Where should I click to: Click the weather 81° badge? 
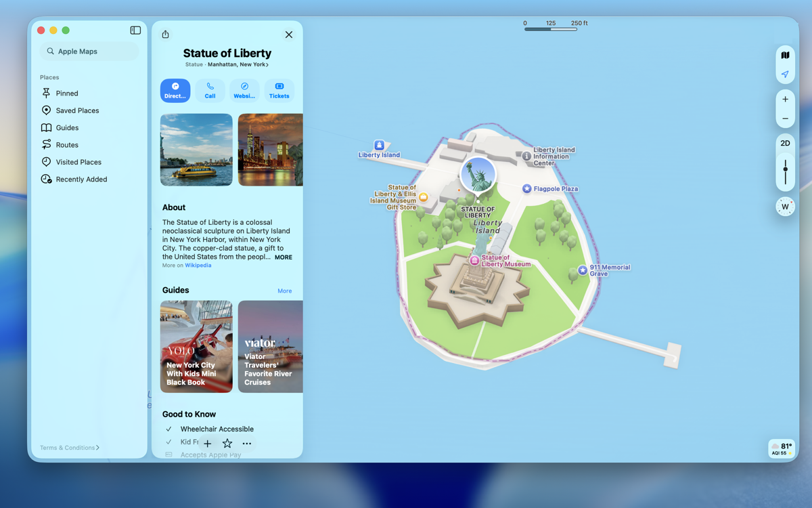782,448
